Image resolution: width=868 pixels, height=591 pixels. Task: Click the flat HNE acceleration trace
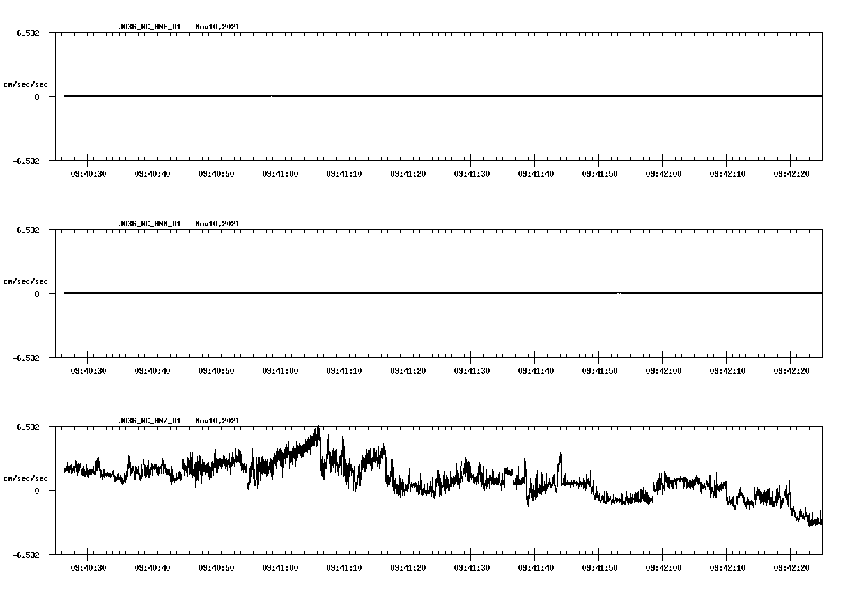[x=443, y=96]
